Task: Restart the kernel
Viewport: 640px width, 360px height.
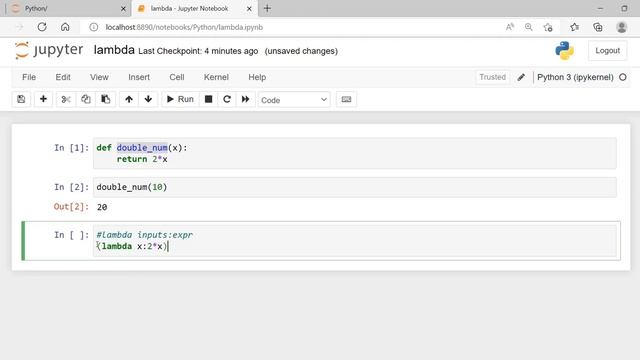Action: click(227, 99)
